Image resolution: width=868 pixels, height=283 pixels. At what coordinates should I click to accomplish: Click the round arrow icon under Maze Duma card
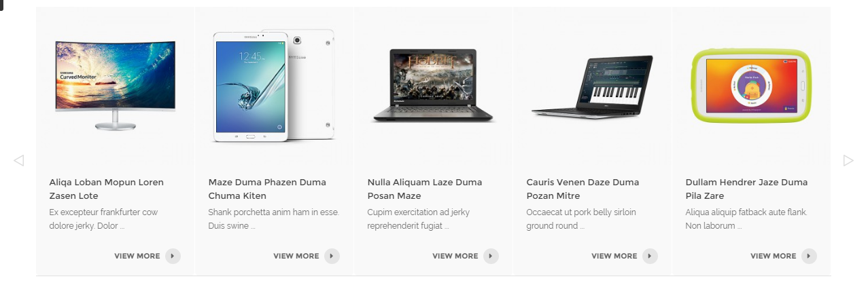332,256
